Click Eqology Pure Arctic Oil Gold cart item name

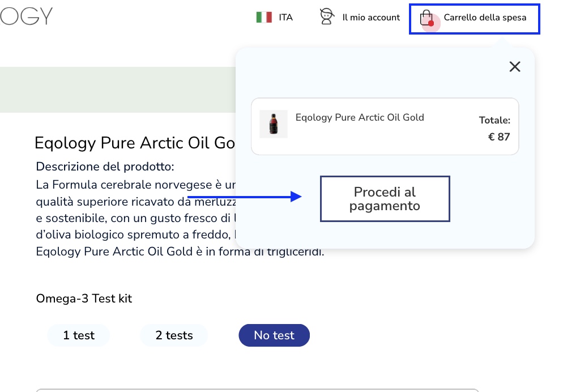point(360,117)
